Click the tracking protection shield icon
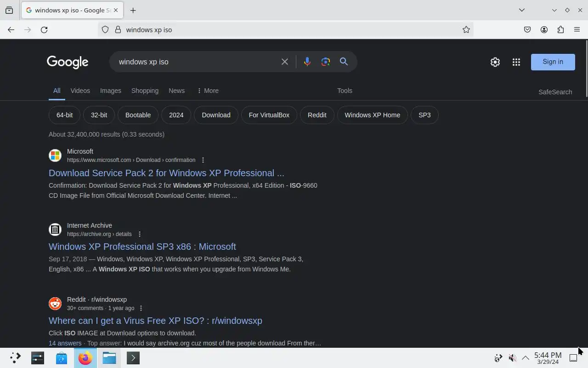The width and height of the screenshot is (588, 368). (x=105, y=29)
